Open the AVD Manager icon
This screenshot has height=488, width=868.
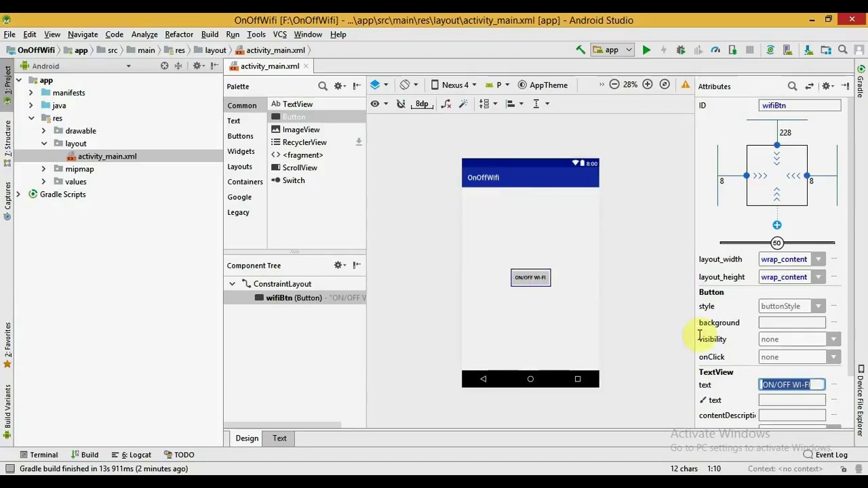pyautogui.click(x=789, y=49)
